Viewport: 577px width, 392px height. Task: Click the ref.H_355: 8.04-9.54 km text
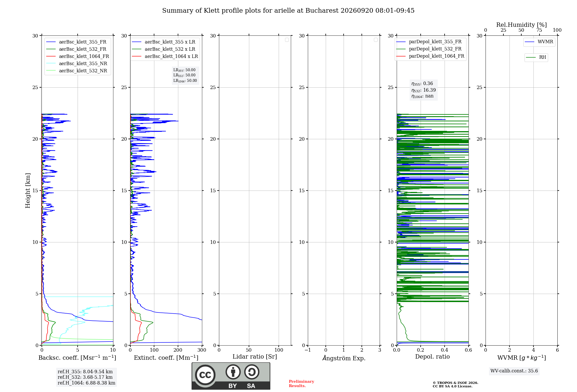[85, 372]
